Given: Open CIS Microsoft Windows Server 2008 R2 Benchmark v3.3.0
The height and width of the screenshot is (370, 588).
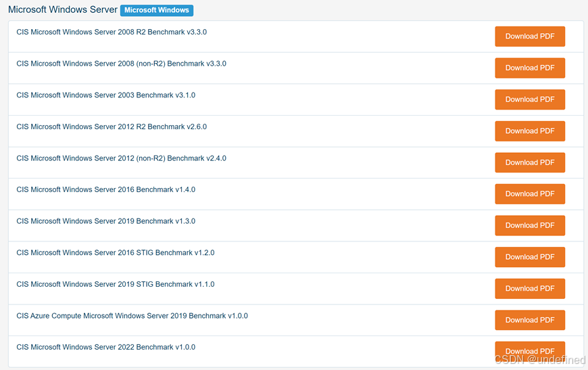Looking at the screenshot, I should click(112, 32).
